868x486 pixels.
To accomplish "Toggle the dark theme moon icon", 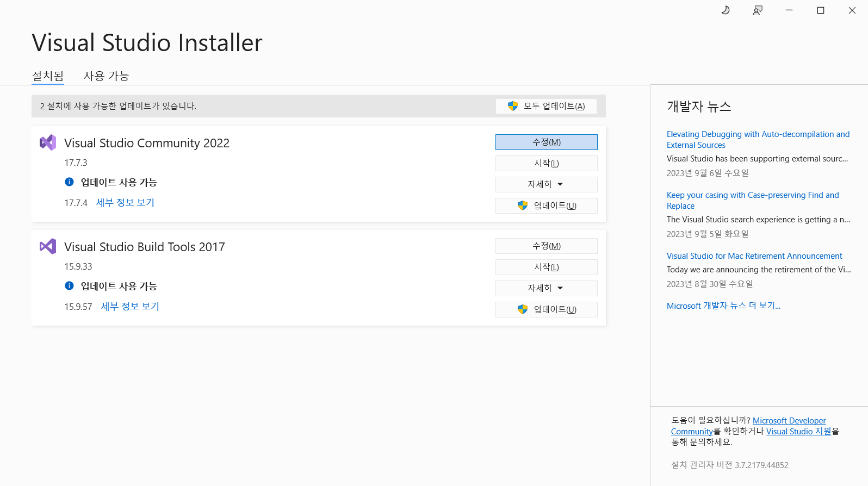I will 726,10.
